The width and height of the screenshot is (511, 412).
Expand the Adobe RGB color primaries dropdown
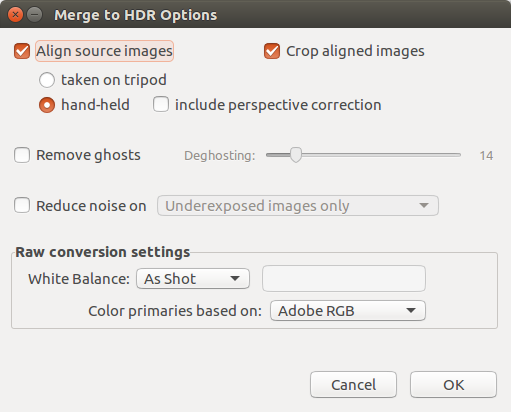(x=348, y=311)
